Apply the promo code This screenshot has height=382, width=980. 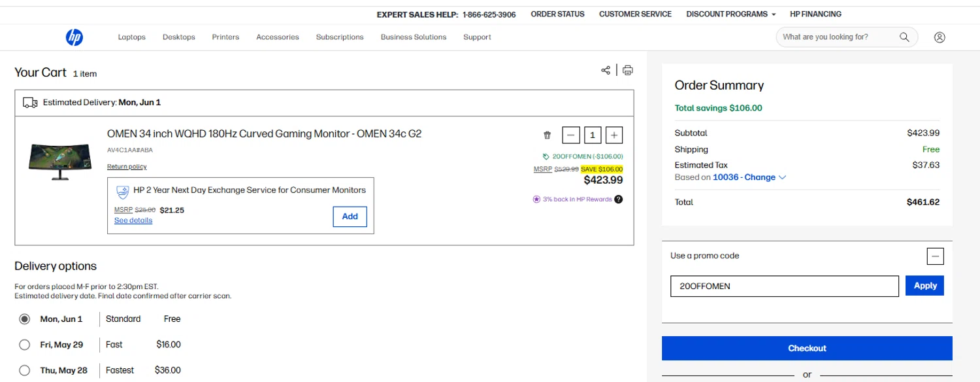pos(924,286)
